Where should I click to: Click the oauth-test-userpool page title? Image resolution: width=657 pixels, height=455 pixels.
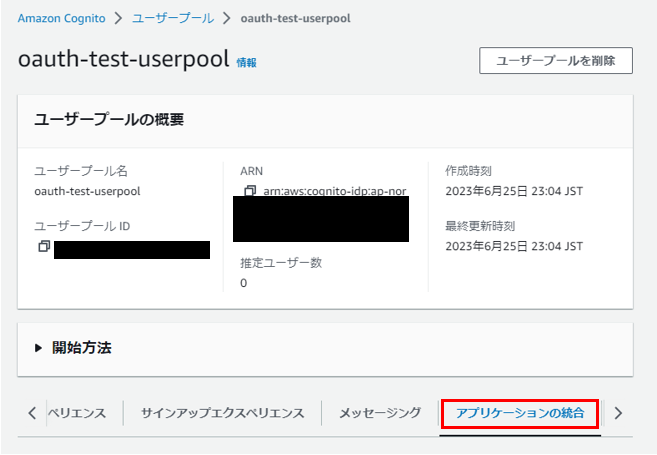click(x=124, y=59)
